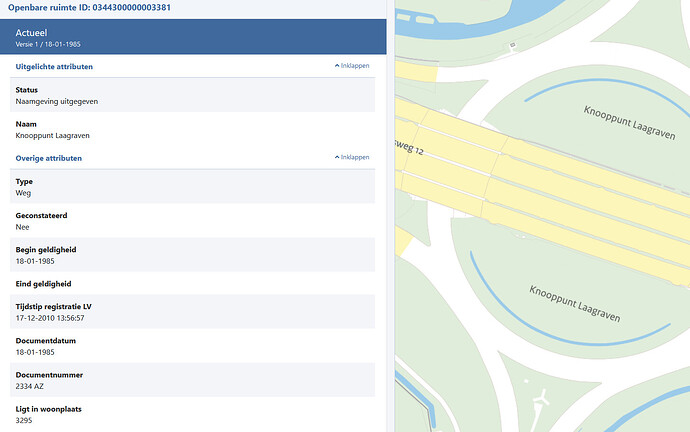This screenshot has width=690, height=432.
Task: Click the Uitgelichte attributen heading
Action: (x=54, y=67)
